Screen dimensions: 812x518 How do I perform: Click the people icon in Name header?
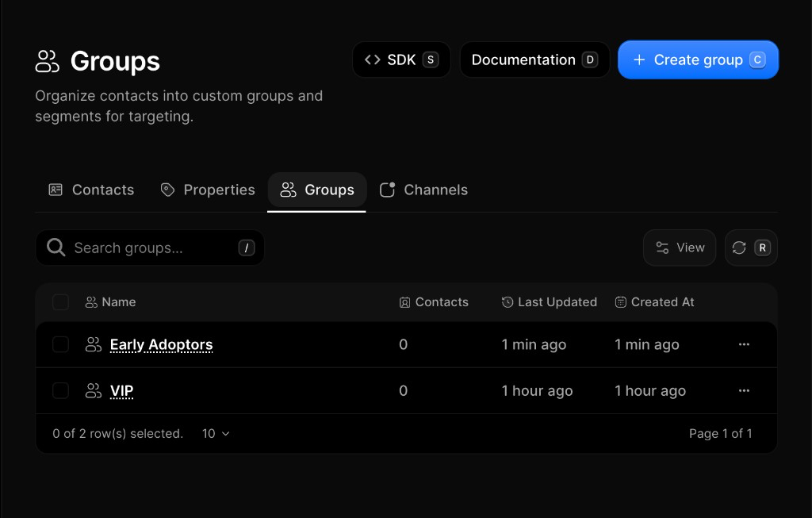click(x=91, y=302)
